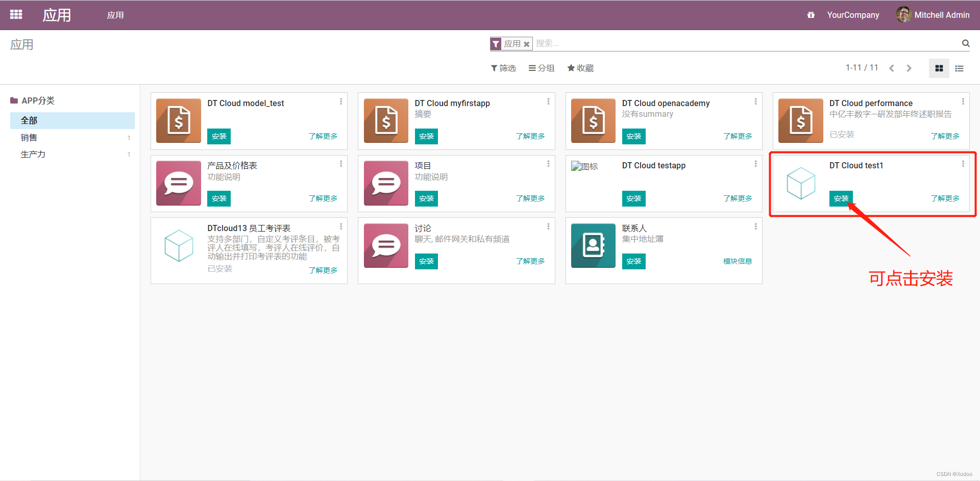This screenshot has height=481, width=980.
Task: Click the gift icon beside YourCompany
Action: [x=811, y=15]
